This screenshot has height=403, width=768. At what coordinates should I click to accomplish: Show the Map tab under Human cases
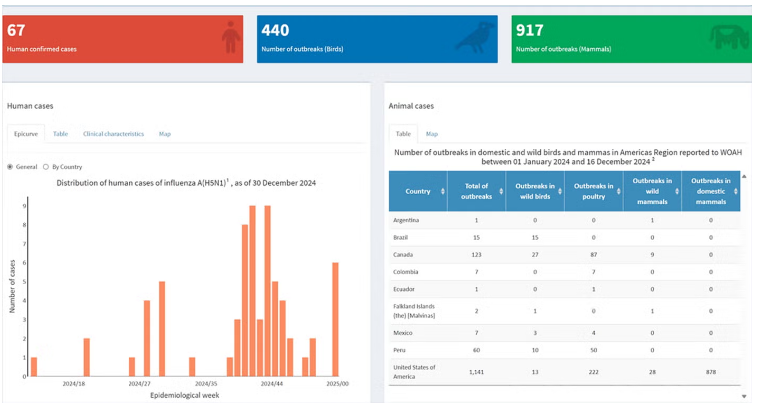[165, 133]
